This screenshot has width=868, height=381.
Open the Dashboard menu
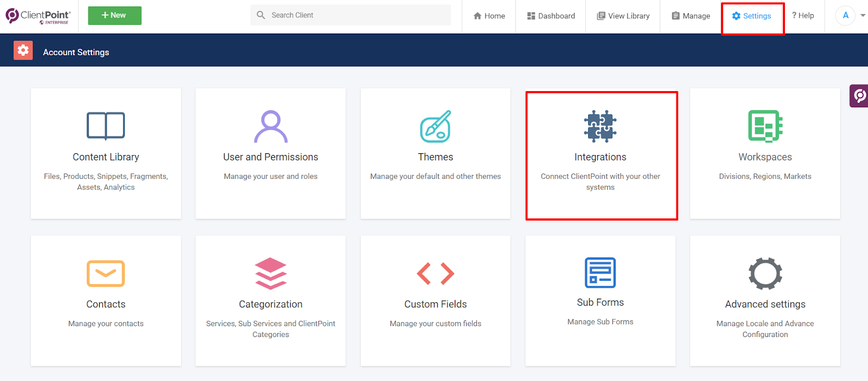click(551, 16)
